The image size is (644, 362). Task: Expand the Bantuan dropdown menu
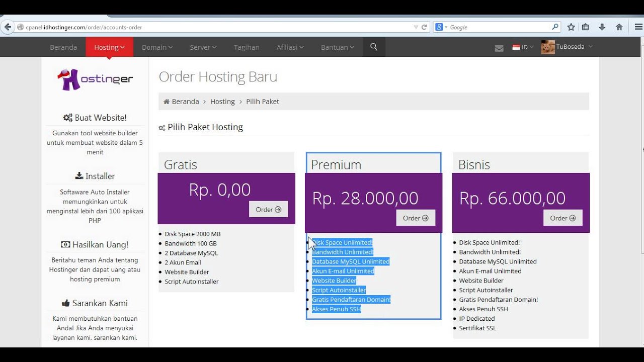coord(338,47)
